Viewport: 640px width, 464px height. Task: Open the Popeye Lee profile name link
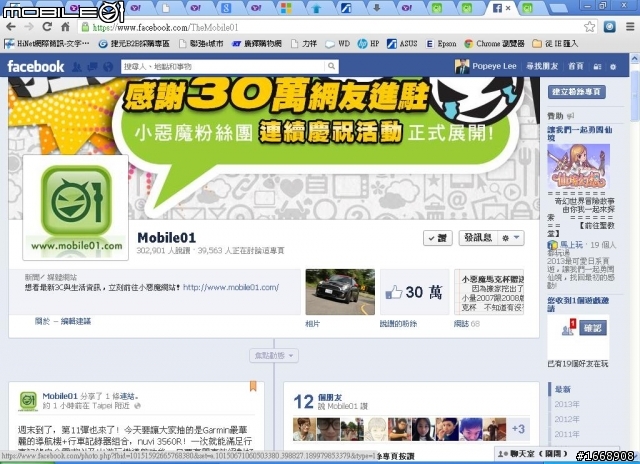tap(494, 66)
